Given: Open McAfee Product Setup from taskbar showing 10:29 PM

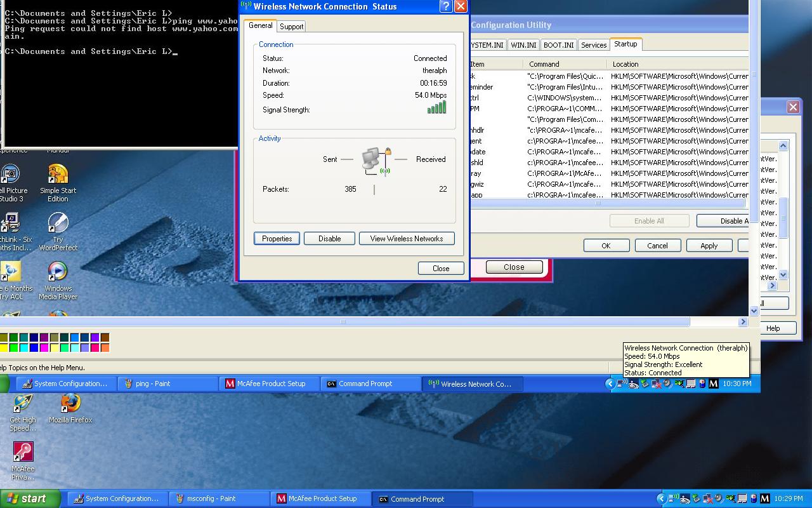Looking at the screenshot, I should click(x=322, y=498).
